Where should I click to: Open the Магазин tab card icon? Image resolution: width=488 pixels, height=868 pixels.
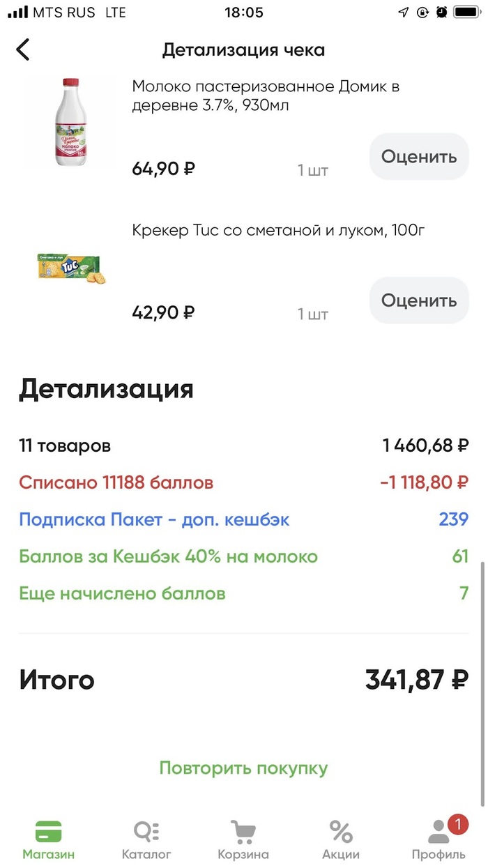(48, 831)
